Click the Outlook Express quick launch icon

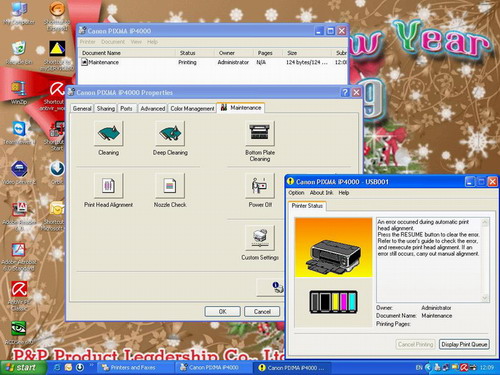pyautogui.click(x=68, y=367)
